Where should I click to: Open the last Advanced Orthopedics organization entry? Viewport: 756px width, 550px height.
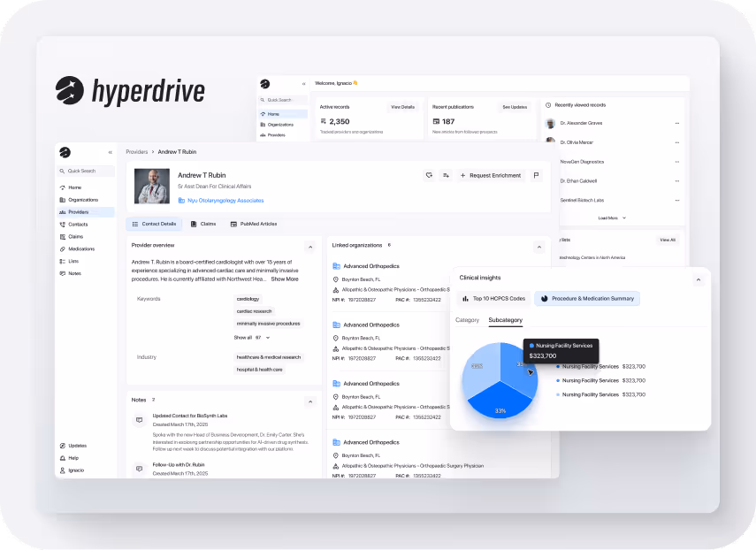click(x=371, y=442)
